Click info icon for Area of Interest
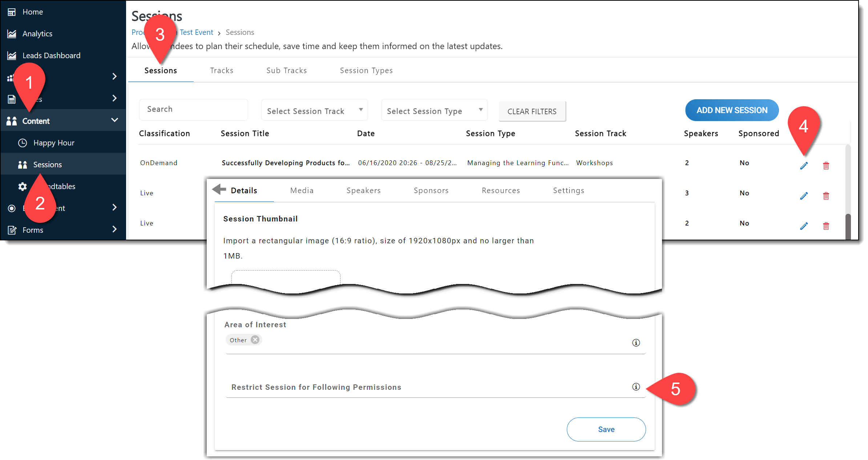 (x=636, y=343)
